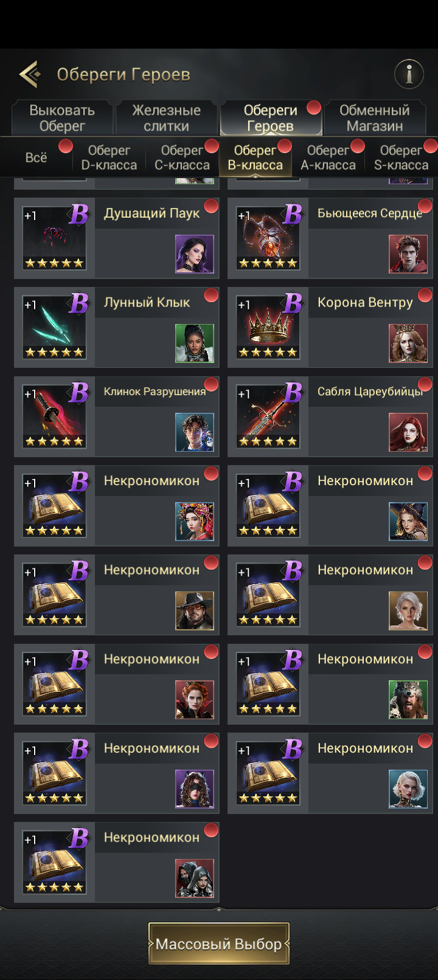Screen dimensions: 438x980
Task: Show Всё amulets filter
Action: tap(36, 157)
